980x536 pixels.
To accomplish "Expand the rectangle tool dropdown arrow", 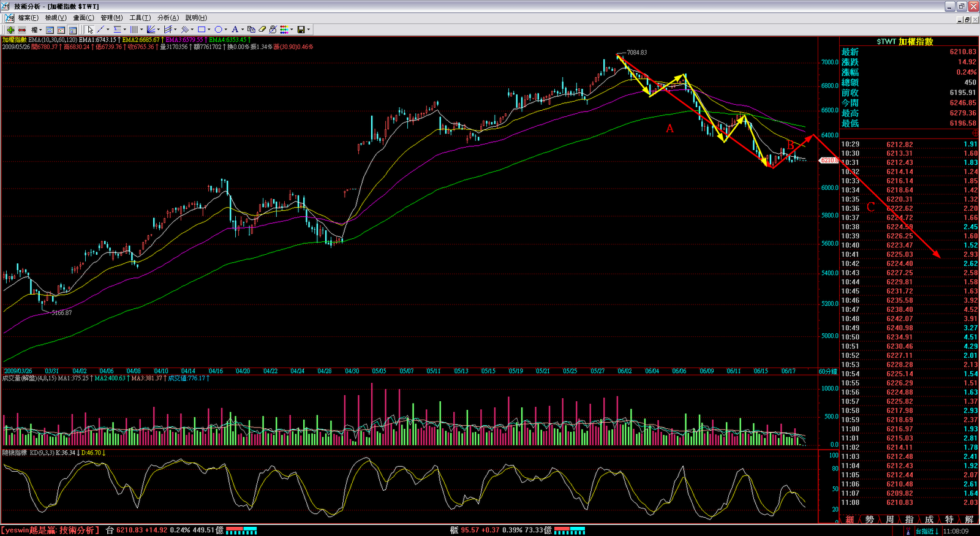I will click(x=209, y=29).
